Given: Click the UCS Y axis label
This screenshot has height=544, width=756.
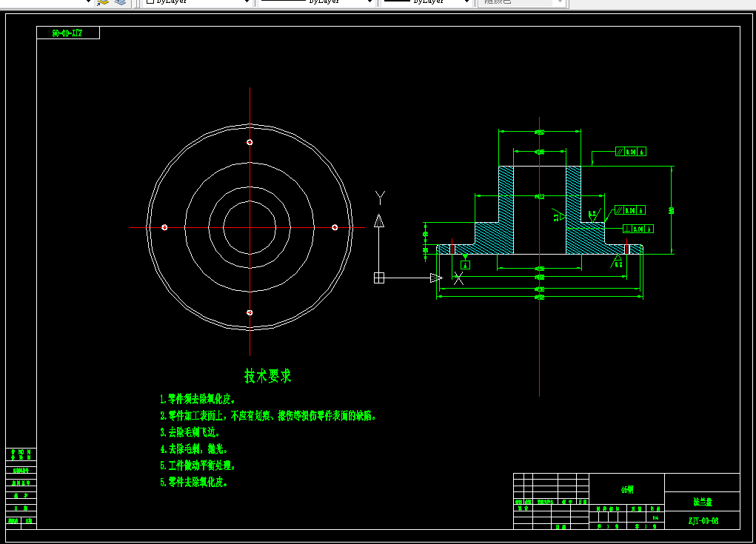Looking at the screenshot, I should pos(380,197).
